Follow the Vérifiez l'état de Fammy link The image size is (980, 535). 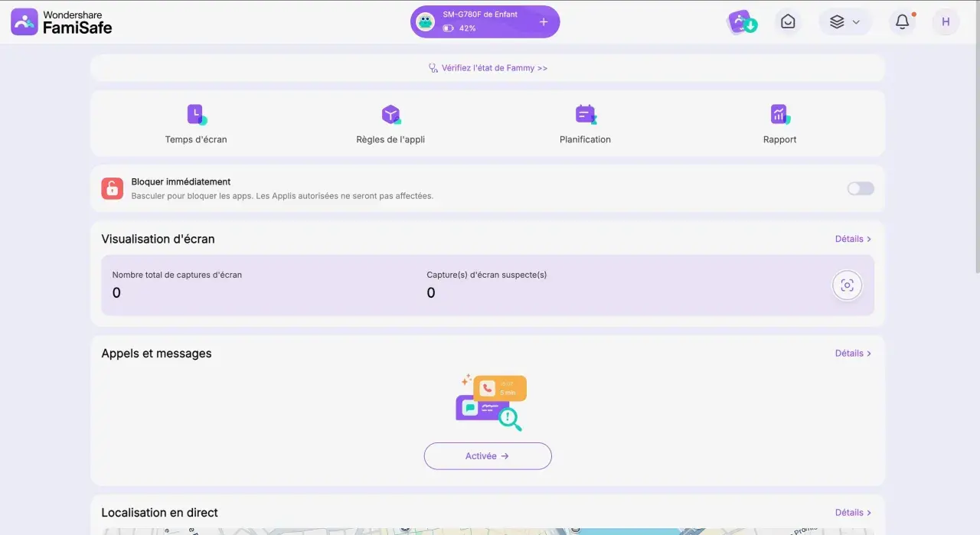pyautogui.click(x=488, y=68)
